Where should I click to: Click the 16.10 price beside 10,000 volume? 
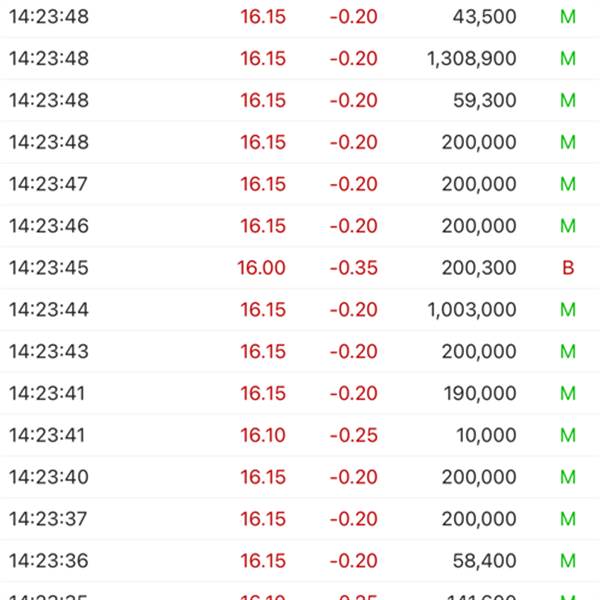click(262, 436)
